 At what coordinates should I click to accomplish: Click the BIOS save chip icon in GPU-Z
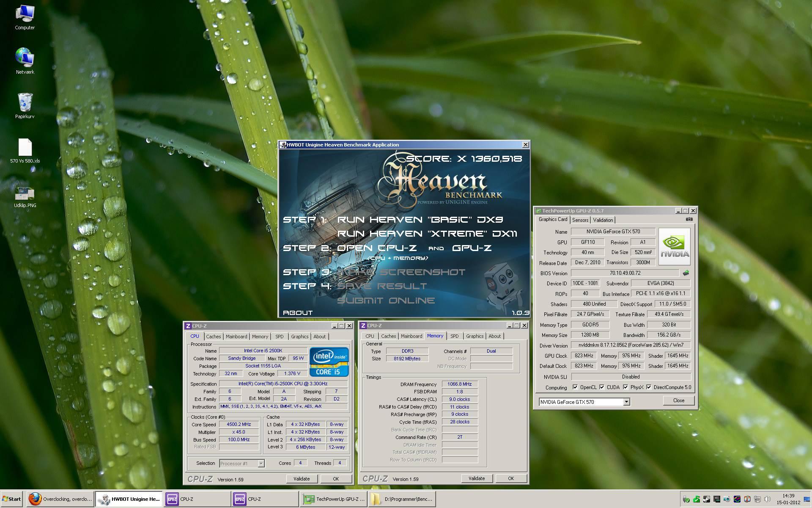686,273
